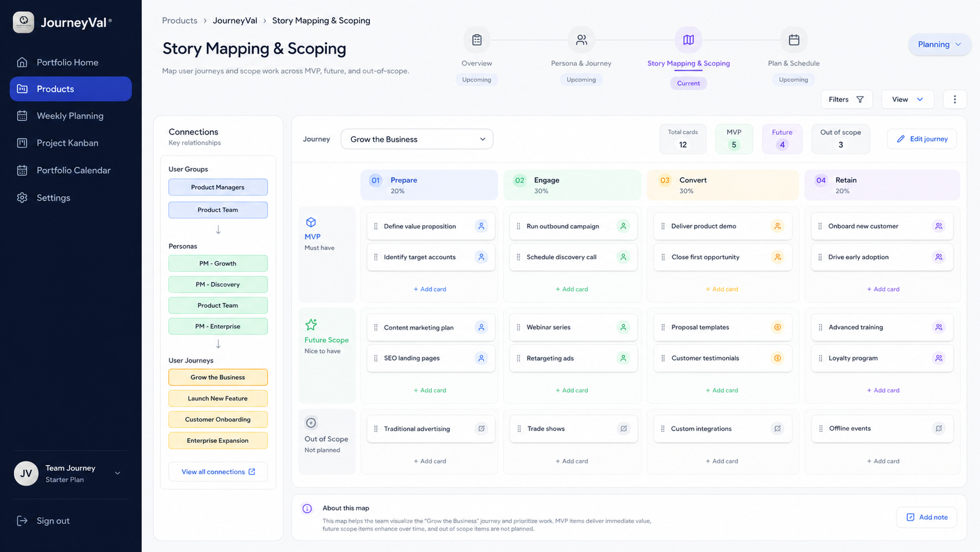Click the Future count stat card
Screen dimensions: 980x552
[x=782, y=139]
